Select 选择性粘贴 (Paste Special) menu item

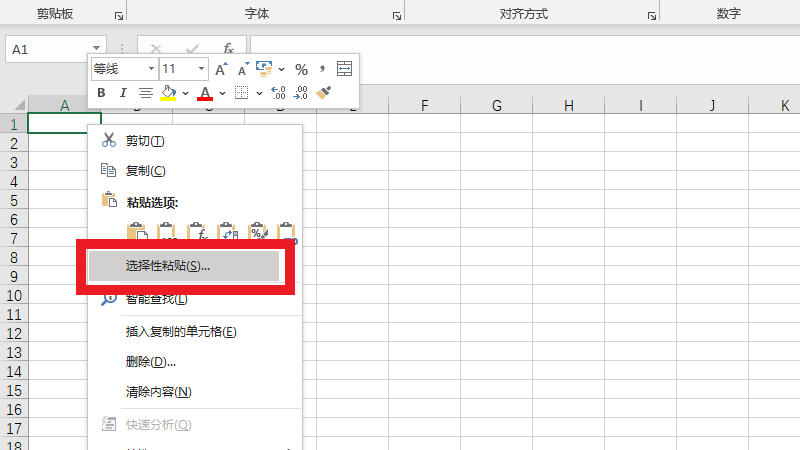(182, 266)
